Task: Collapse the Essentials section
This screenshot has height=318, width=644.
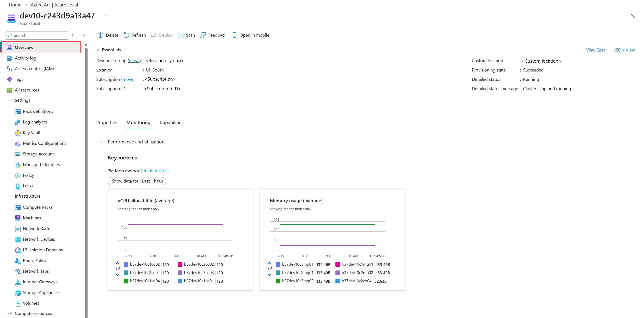Action: (x=99, y=50)
